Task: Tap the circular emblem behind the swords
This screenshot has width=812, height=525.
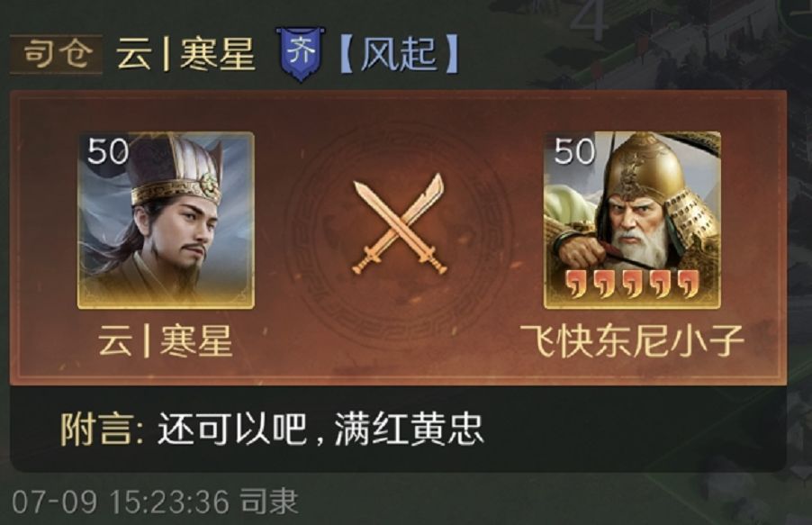Action: 399,228
